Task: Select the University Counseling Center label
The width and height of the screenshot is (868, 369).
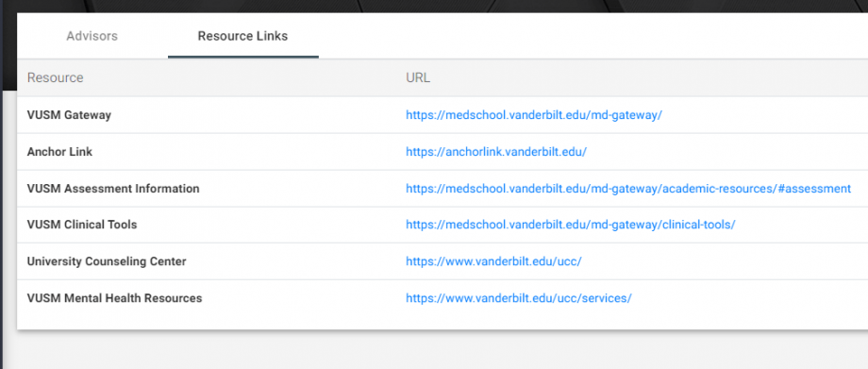Action: point(107,261)
